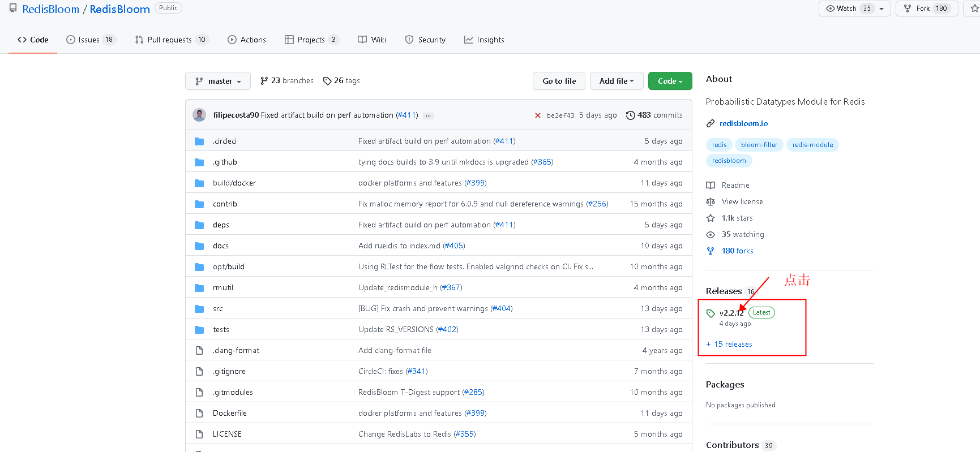Open pull request #411 in commit header
The image size is (980, 452).
click(406, 115)
